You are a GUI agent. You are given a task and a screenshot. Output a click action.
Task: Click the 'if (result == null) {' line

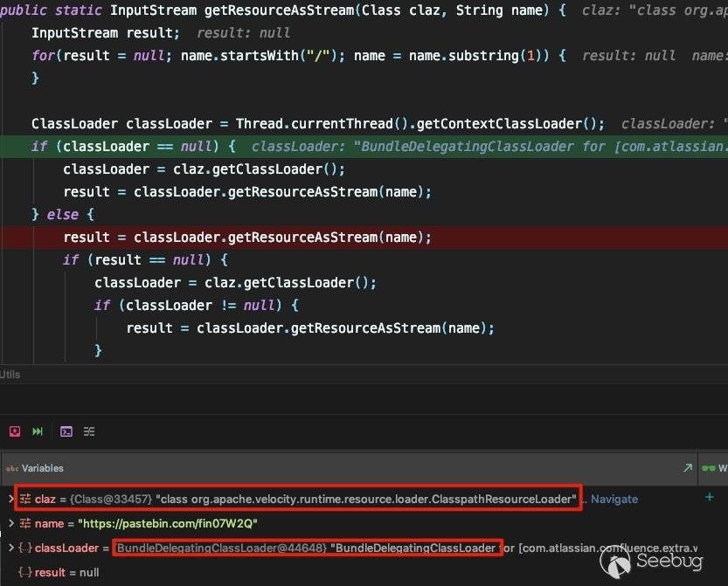click(145, 260)
